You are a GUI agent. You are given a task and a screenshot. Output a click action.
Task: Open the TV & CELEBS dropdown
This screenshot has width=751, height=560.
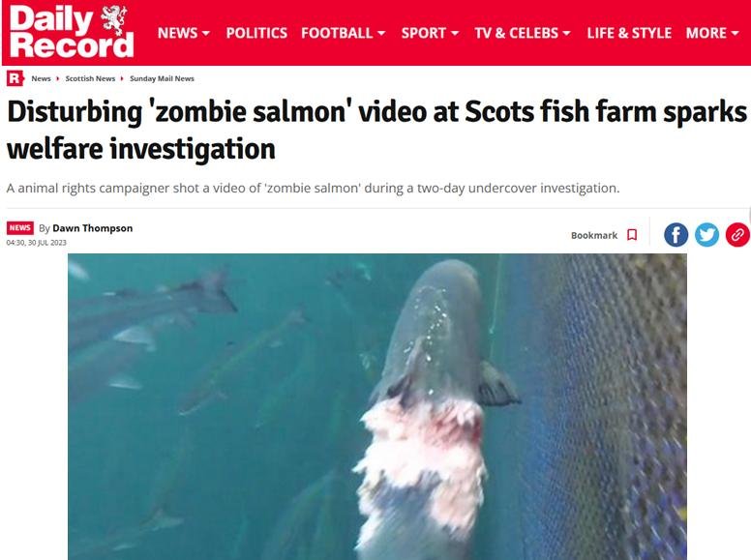pyautogui.click(x=523, y=33)
